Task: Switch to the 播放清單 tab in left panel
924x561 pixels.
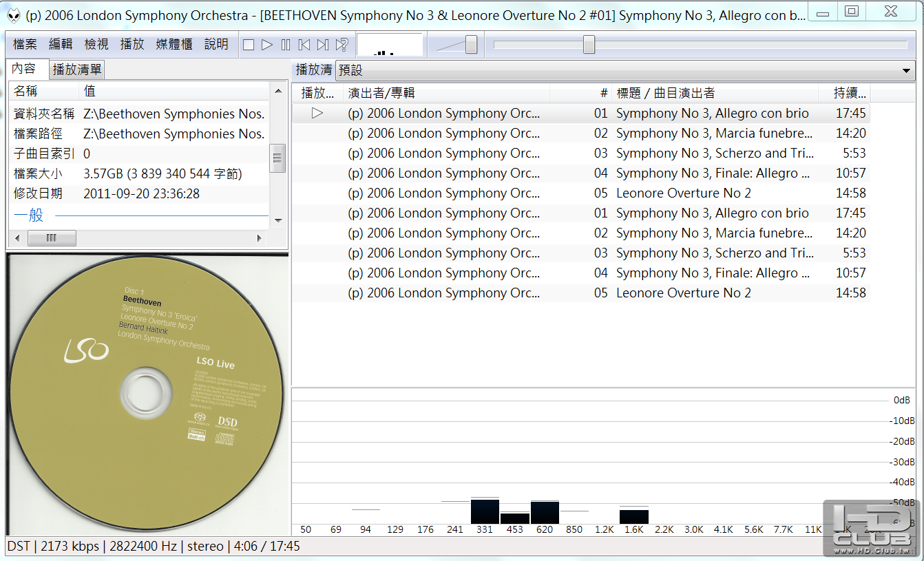Action: [x=77, y=69]
